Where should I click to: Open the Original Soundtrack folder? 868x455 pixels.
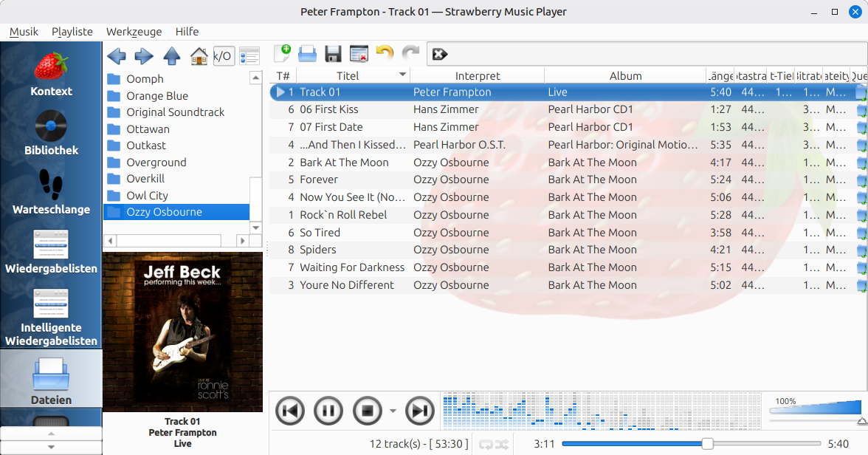[176, 112]
